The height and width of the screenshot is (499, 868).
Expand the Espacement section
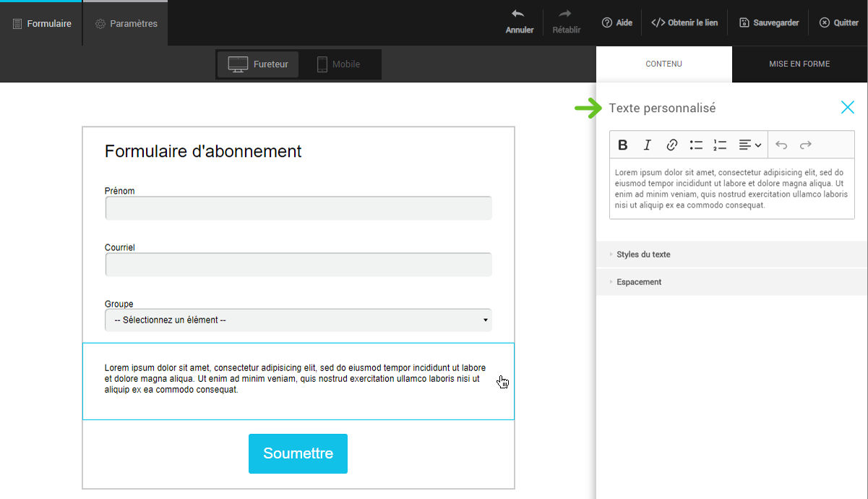(639, 282)
